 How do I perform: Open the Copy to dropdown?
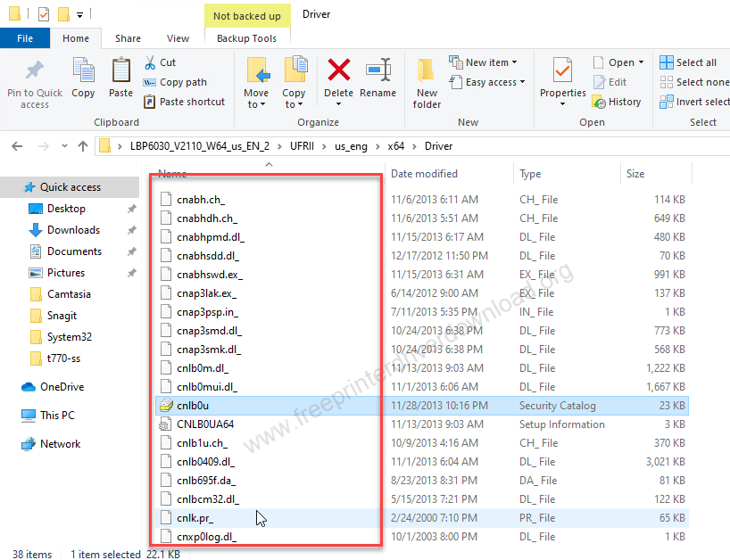(x=294, y=99)
